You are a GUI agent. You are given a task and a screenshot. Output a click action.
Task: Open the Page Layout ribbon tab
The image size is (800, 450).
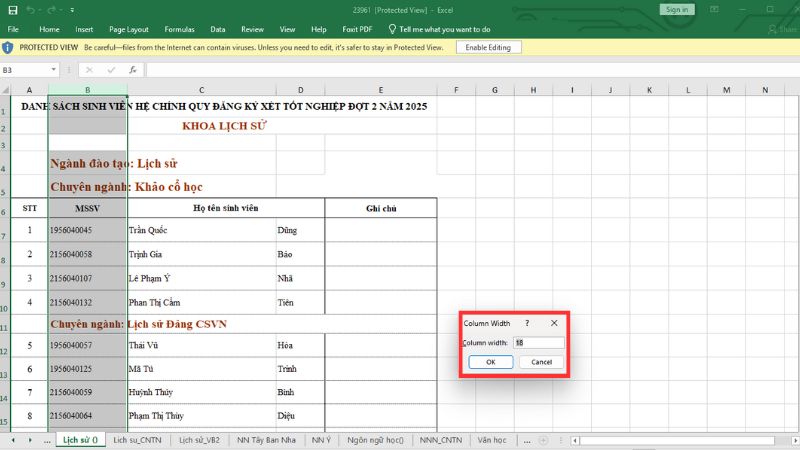coord(129,29)
